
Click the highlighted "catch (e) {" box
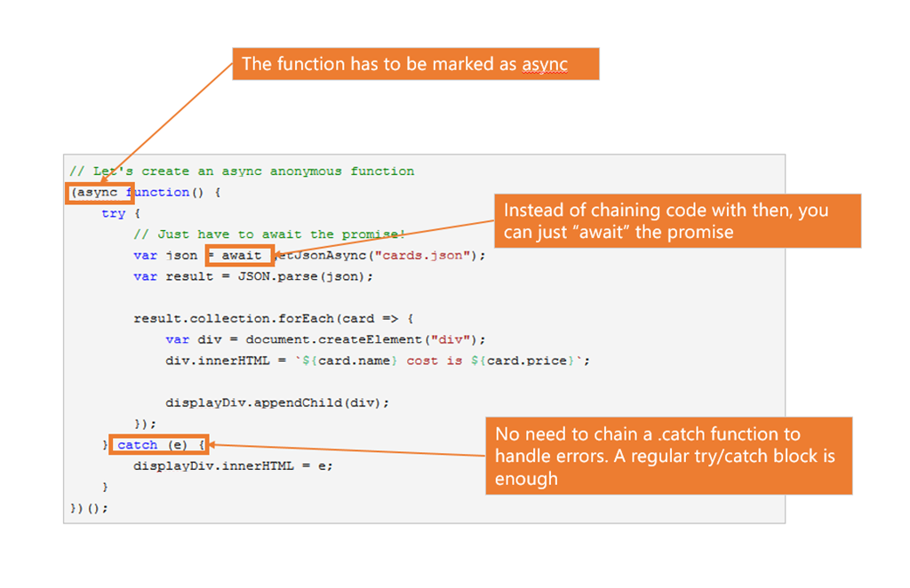[x=158, y=444]
